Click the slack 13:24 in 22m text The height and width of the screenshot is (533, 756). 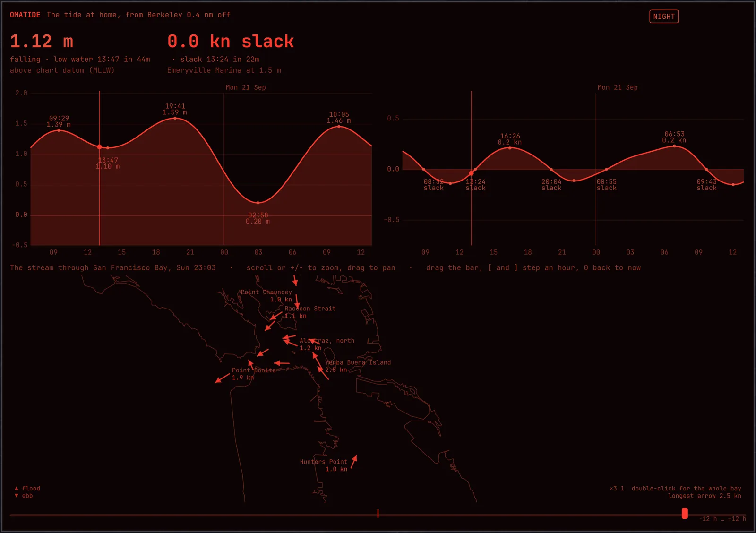[220, 59]
